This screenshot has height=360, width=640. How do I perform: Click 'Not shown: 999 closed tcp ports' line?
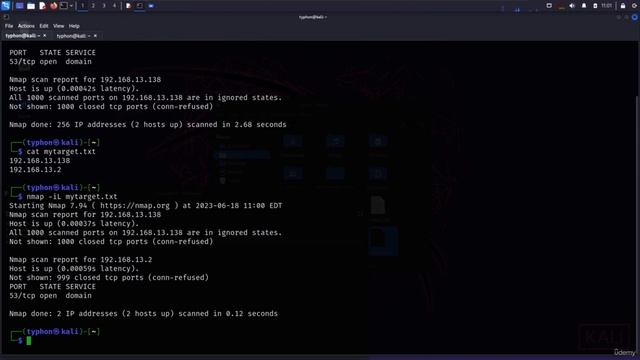[x=109, y=278]
